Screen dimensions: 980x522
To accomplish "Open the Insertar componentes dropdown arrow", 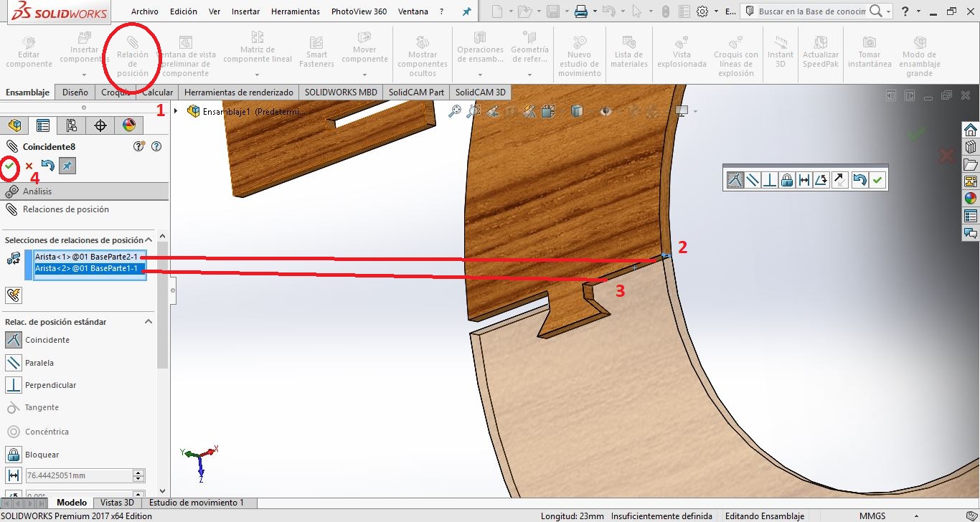I will [x=84, y=74].
